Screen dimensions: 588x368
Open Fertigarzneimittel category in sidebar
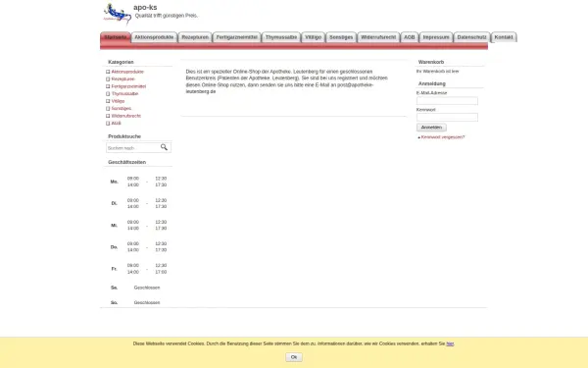coord(128,86)
